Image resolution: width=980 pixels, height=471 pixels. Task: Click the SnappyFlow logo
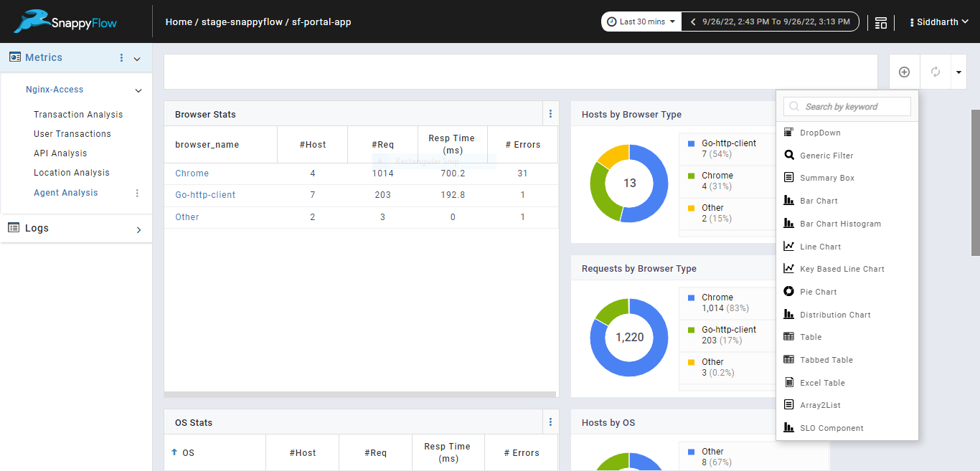[x=65, y=22]
